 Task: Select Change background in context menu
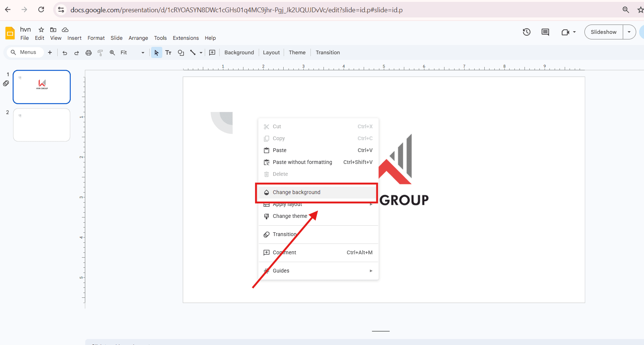pyautogui.click(x=318, y=192)
